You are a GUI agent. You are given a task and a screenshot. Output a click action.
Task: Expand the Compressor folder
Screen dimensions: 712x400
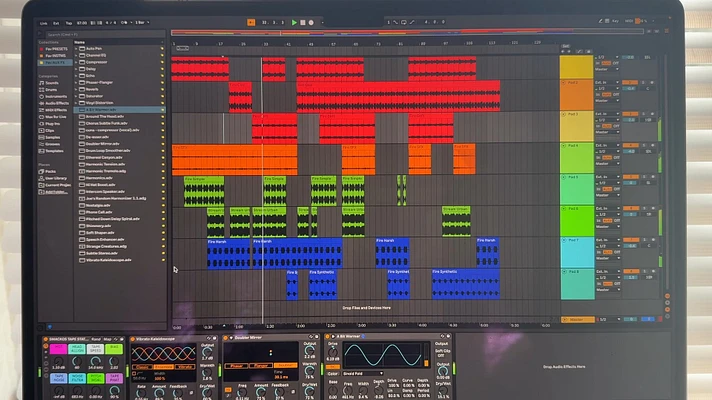tap(76, 62)
